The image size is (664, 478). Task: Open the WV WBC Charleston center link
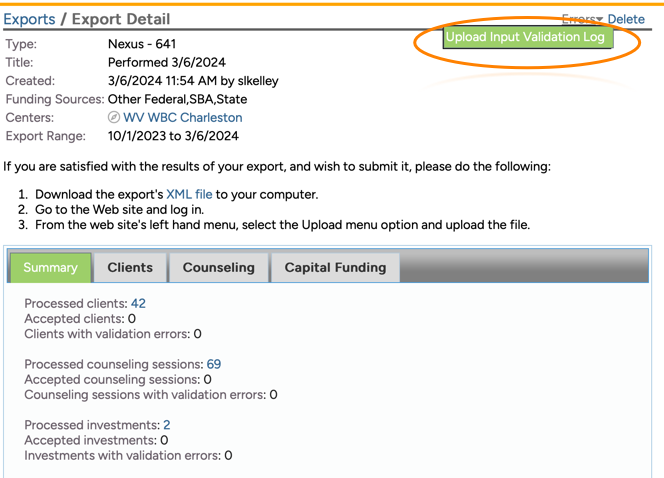[182, 118]
